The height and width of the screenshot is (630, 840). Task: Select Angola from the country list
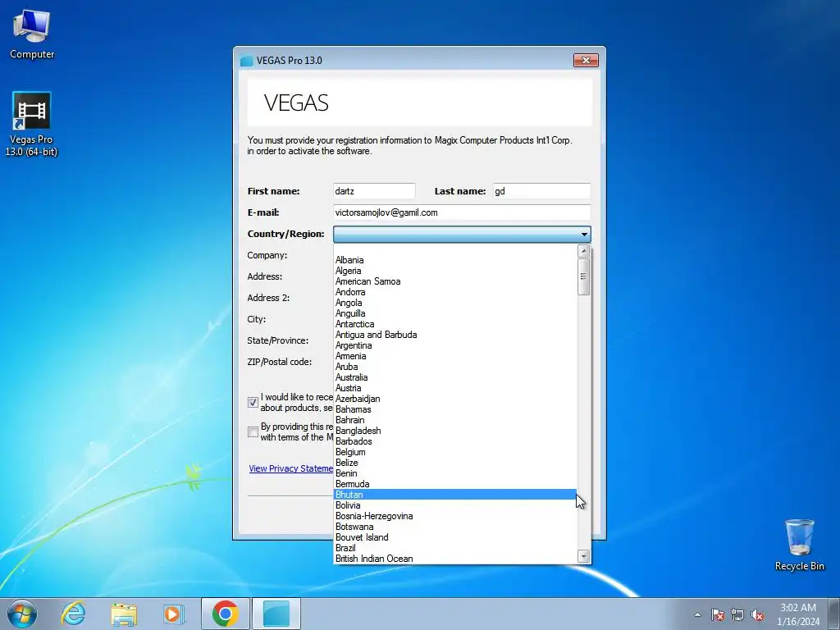(454, 303)
